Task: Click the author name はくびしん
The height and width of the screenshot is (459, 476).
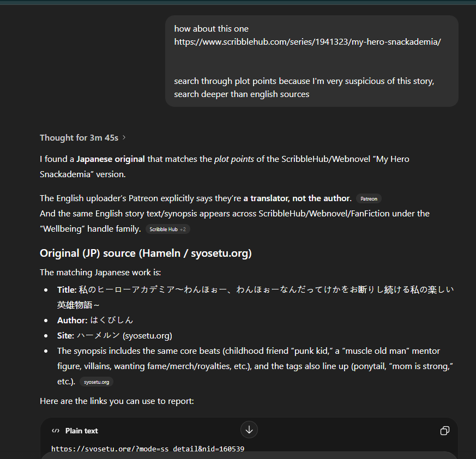Action: [111, 320]
